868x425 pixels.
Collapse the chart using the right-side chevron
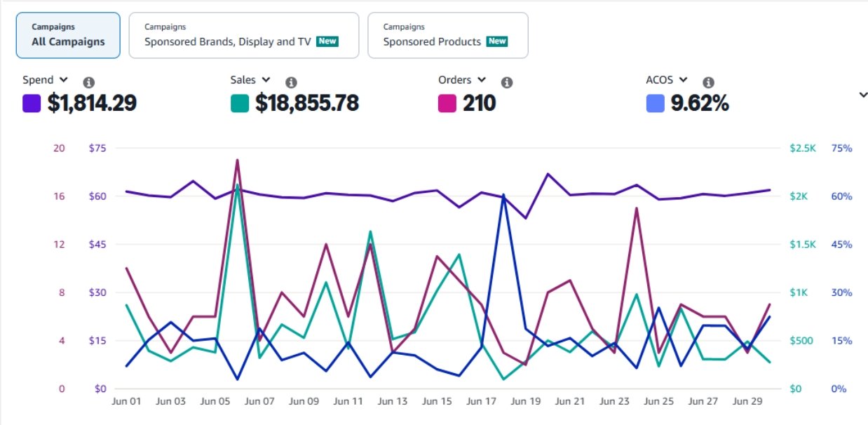pos(862,95)
